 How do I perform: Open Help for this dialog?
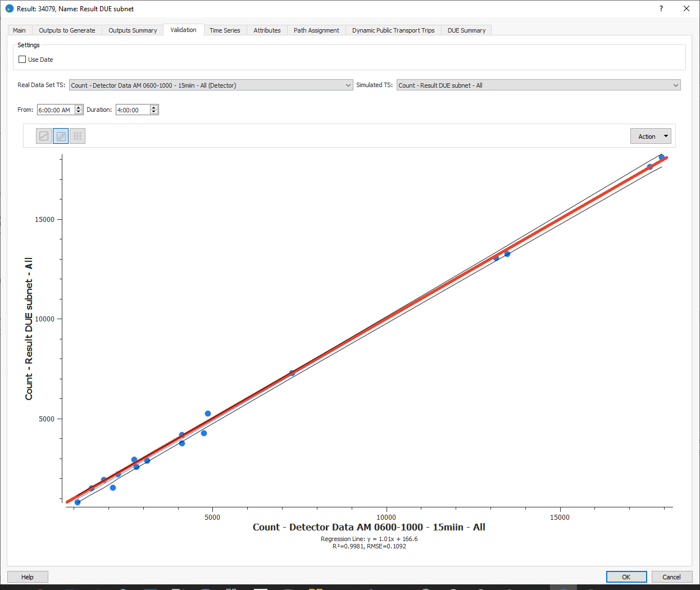coord(28,577)
